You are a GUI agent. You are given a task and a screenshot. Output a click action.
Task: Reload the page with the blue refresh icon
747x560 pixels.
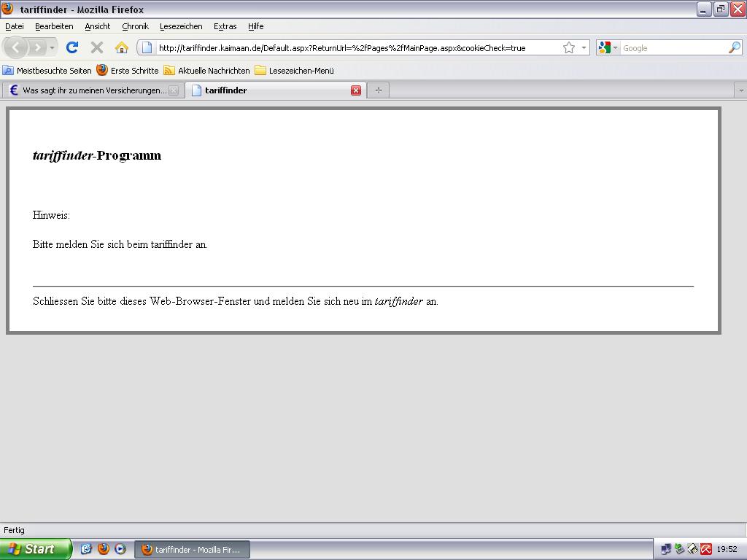pyautogui.click(x=72, y=47)
